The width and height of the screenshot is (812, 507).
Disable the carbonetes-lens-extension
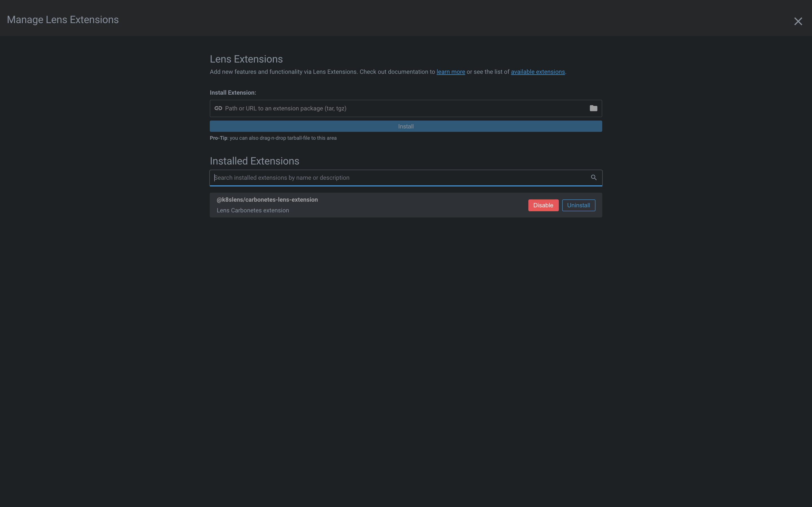point(543,205)
